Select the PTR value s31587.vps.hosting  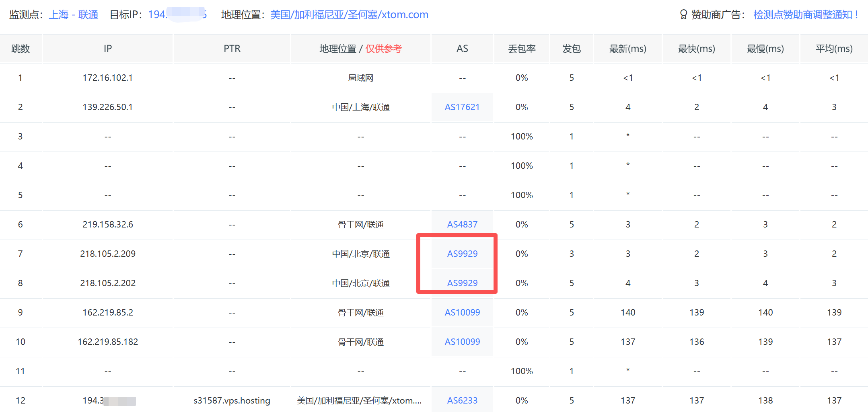(232, 401)
